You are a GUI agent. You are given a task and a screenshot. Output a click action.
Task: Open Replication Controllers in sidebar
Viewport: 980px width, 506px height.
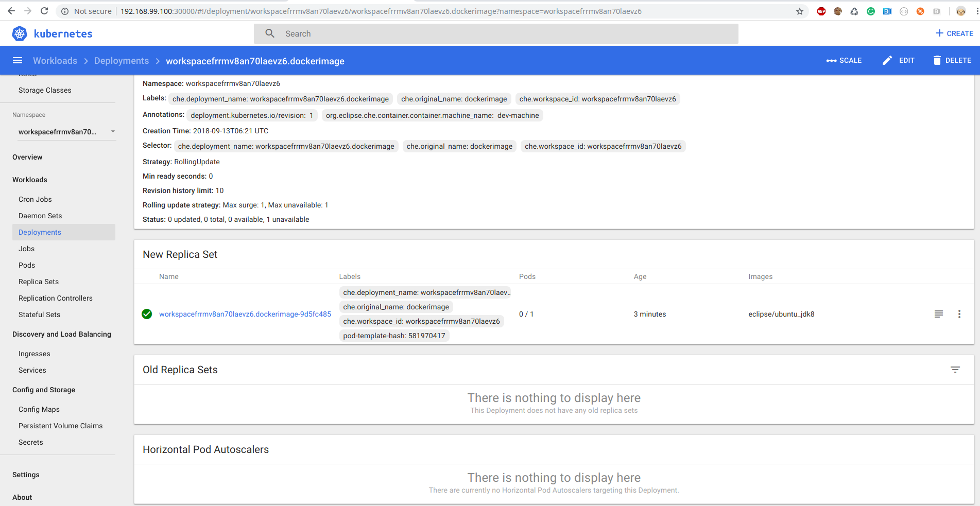[x=56, y=298]
